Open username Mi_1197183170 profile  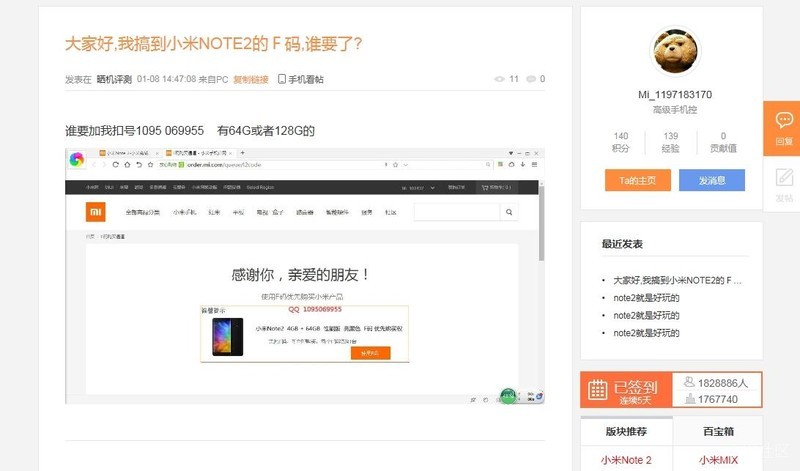click(675, 94)
